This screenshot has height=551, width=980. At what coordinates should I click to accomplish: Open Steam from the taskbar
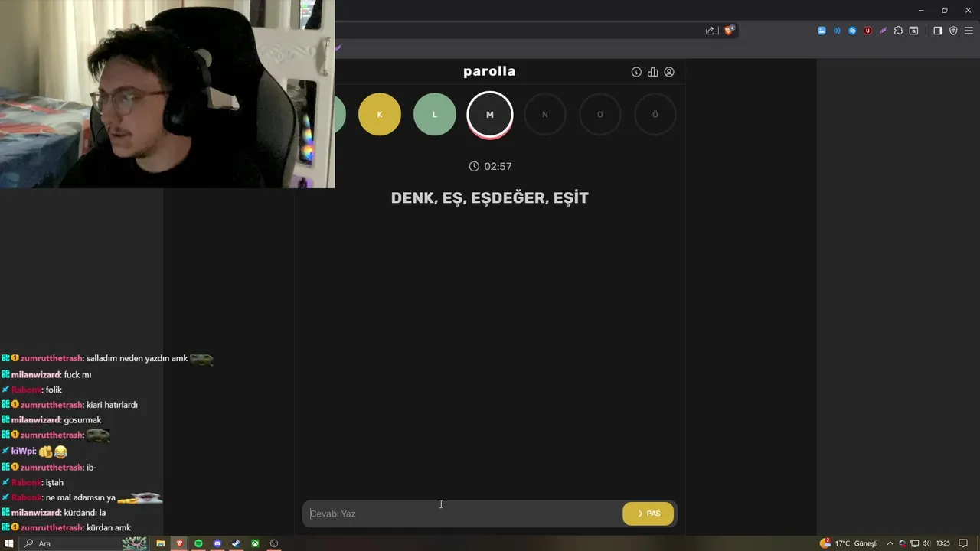coord(236,543)
